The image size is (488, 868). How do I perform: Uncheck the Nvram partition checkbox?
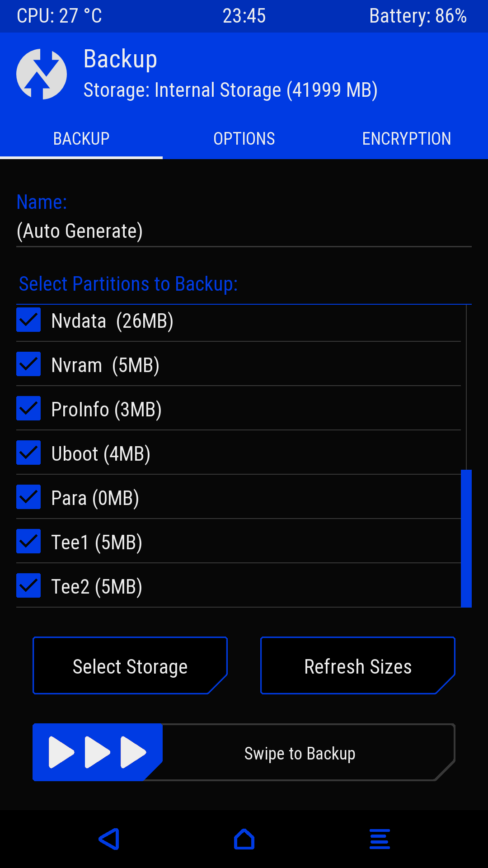(28, 364)
